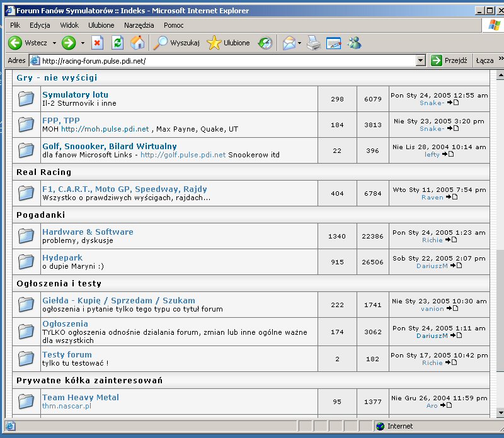Open the address bar URL dropdown
Image resolution: width=504 pixels, height=438 pixels.
(420, 60)
